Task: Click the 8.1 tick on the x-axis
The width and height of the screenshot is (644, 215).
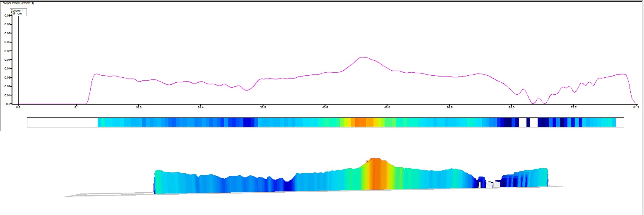Action: [x=77, y=107]
